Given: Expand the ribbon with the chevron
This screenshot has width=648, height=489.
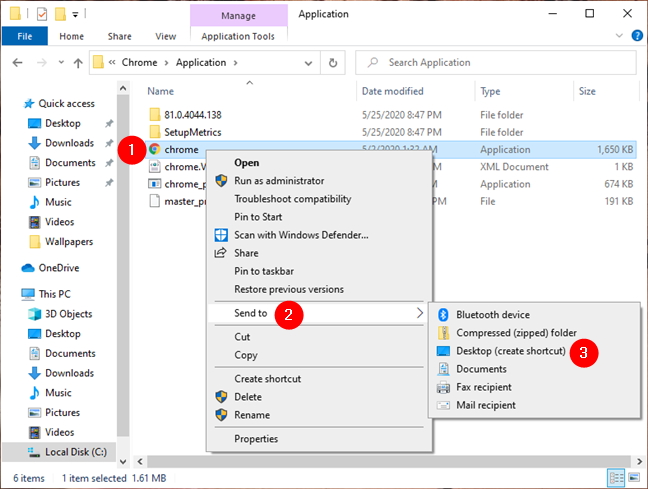Looking at the screenshot, I should (619, 36).
